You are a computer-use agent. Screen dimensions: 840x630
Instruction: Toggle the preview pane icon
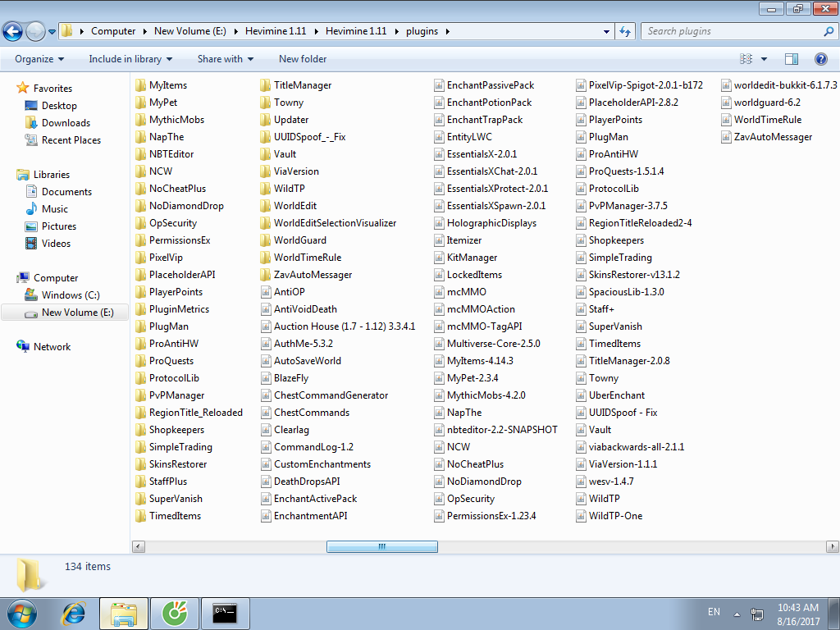pos(792,59)
